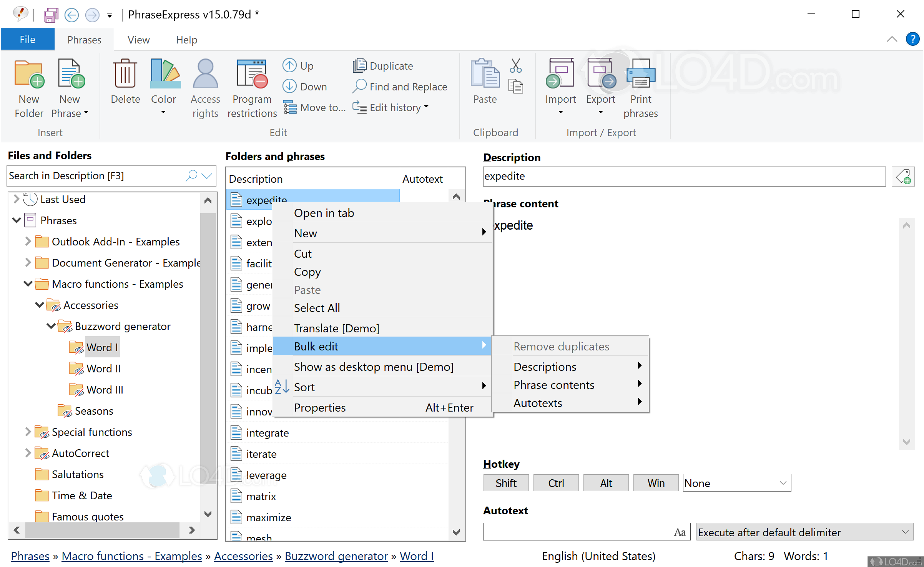The height and width of the screenshot is (567, 924).
Task: Expand the Special functions folder
Action: click(28, 432)
